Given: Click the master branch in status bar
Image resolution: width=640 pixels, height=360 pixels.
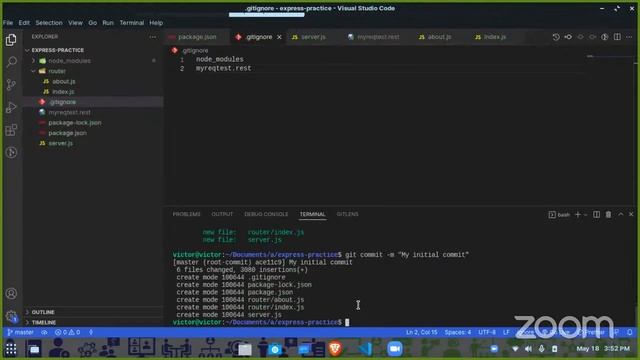Looking at the screenshot, I should [x=20, y=332].
